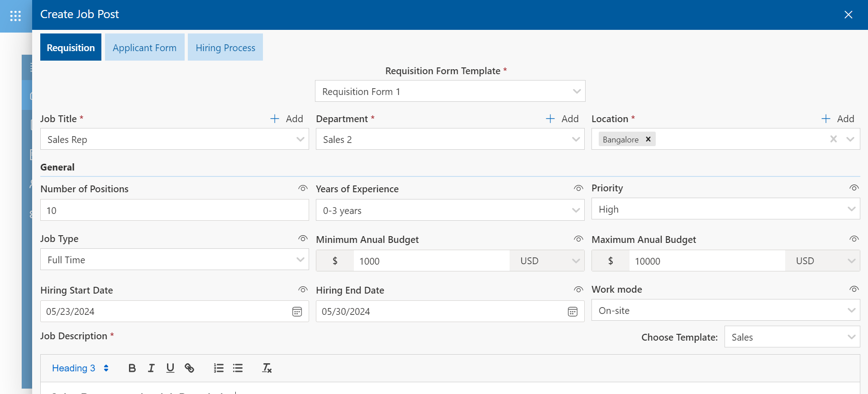
Task: Open the Applicant Form tab
Action: 144,47
